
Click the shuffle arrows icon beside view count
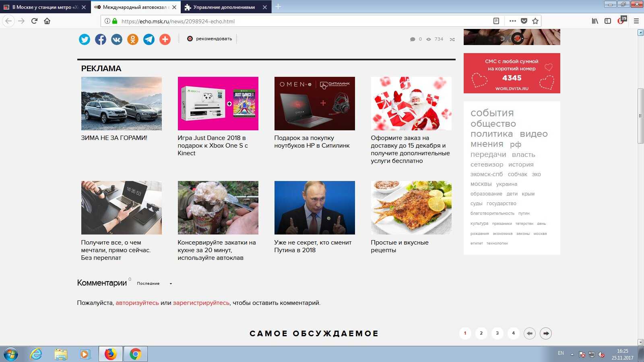452,39
